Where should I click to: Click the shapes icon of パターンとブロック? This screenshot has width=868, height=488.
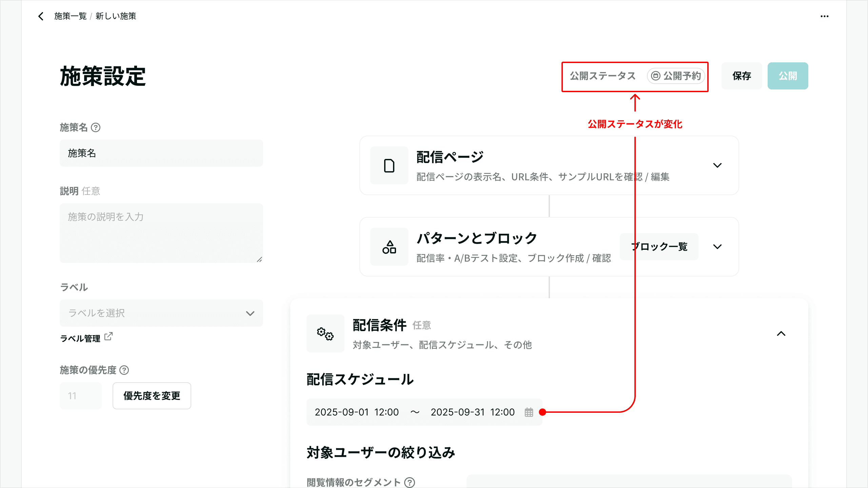click(389, 247)
